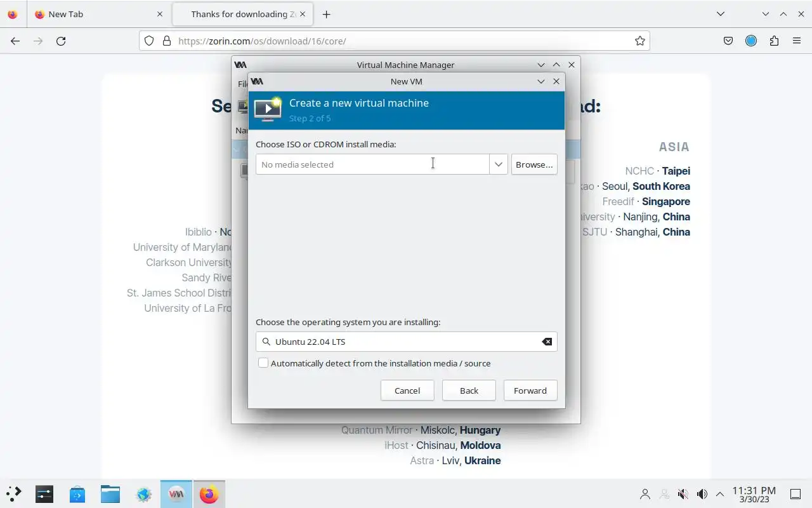This screenshot has height=508, width=812.
Task: Switch to Virtual Machine Manager taskbar entry
Action: tap(176, 493)
